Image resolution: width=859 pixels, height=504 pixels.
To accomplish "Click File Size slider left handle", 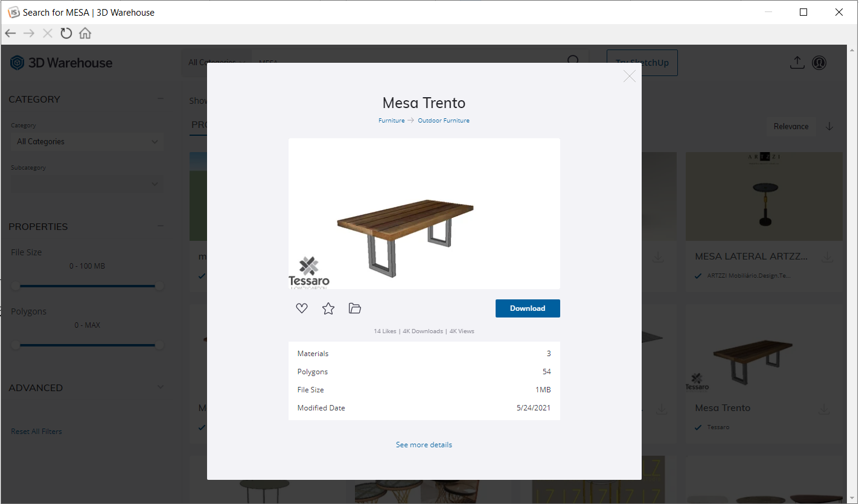I will [x=16, y=286].
